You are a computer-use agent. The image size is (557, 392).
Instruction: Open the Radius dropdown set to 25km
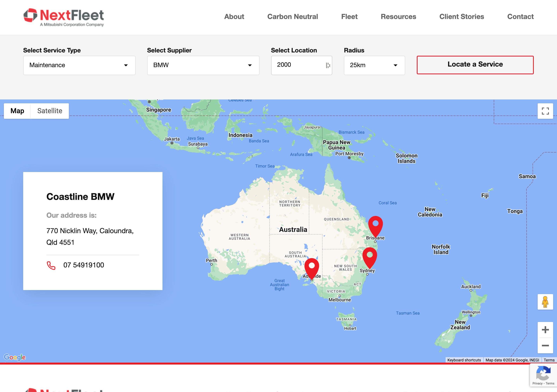pos(374,65)
